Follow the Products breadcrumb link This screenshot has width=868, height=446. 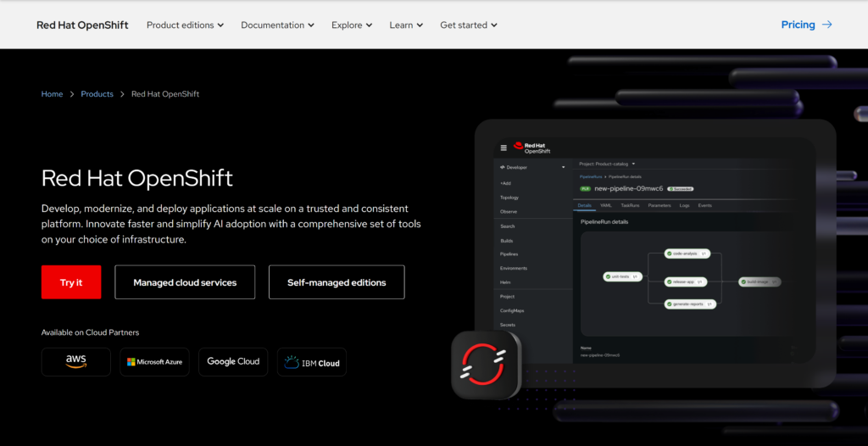click(x=97, y=94)
